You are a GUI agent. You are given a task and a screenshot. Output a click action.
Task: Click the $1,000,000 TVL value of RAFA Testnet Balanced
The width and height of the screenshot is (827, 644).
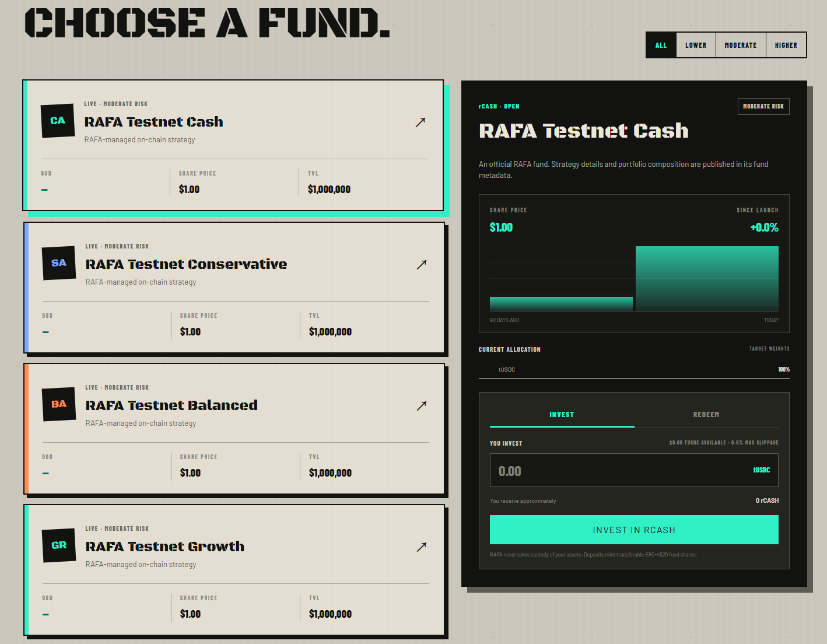tap(330, 473)
